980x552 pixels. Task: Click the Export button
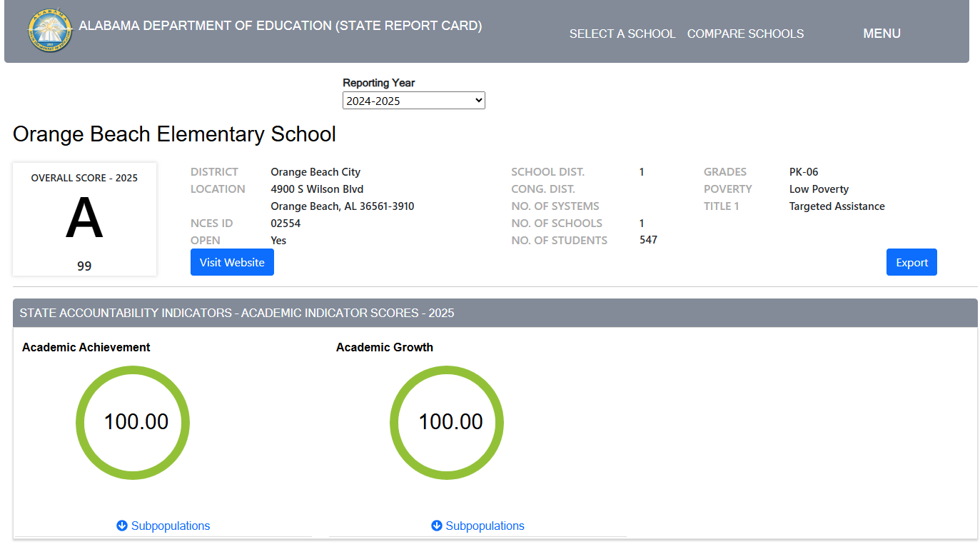pyautogui.click(x=911, y=262)
